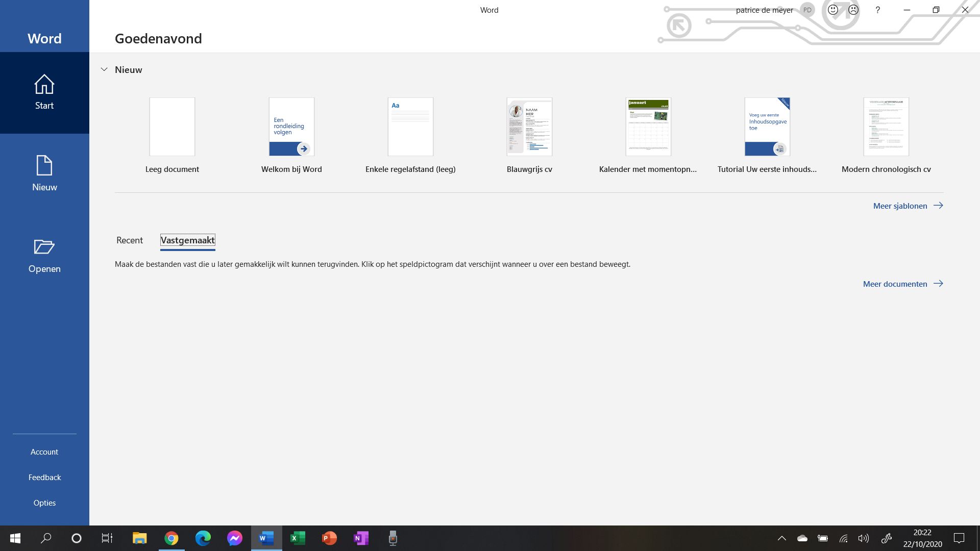Open Wi-Fi network tray icon
The image size is (980, 551).
coord(843,538)
